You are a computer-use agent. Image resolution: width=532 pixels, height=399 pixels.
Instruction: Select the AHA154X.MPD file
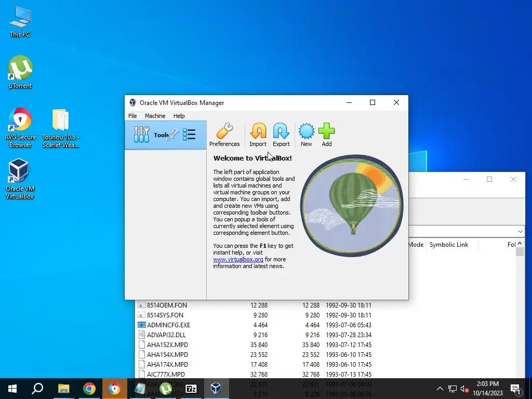pos(167,354)
